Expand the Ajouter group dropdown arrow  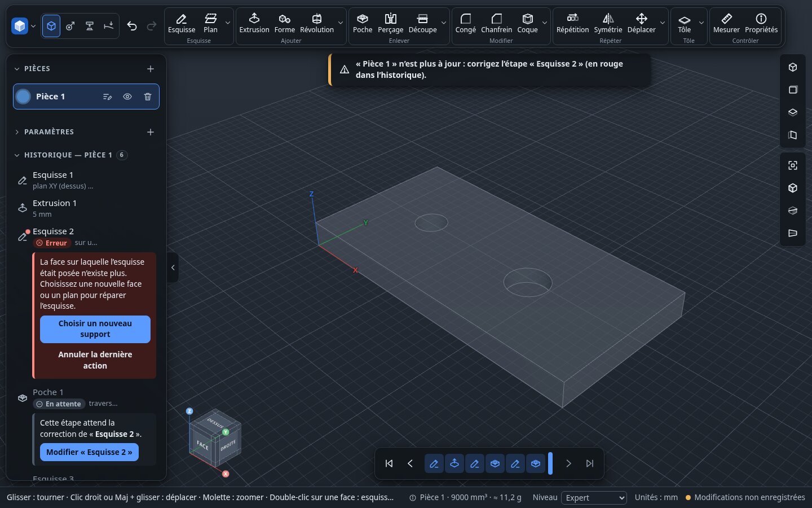tap(340, 23)
